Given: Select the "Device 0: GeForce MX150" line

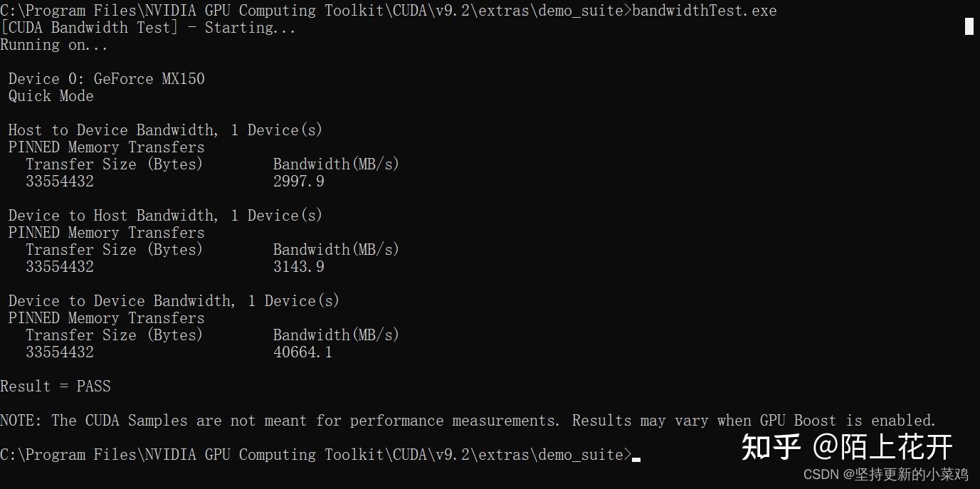Looking at the screenshot, I should coord(106,79).
